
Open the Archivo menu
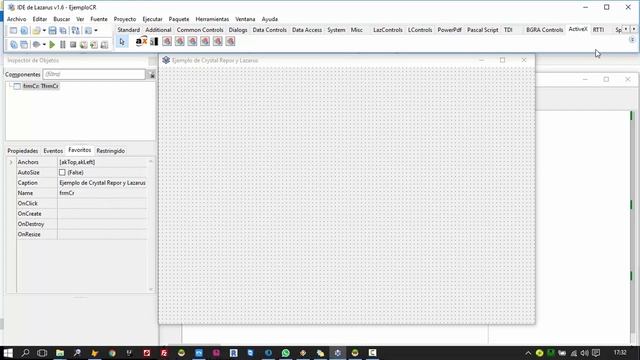click(x=17, y=19)
